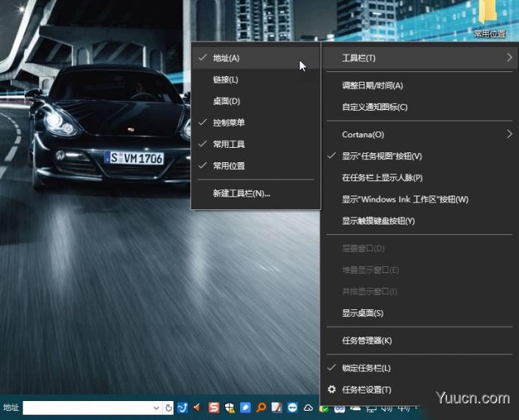
Task: Enable the 桌面(D) toolbar
Action: pos(256,101)
